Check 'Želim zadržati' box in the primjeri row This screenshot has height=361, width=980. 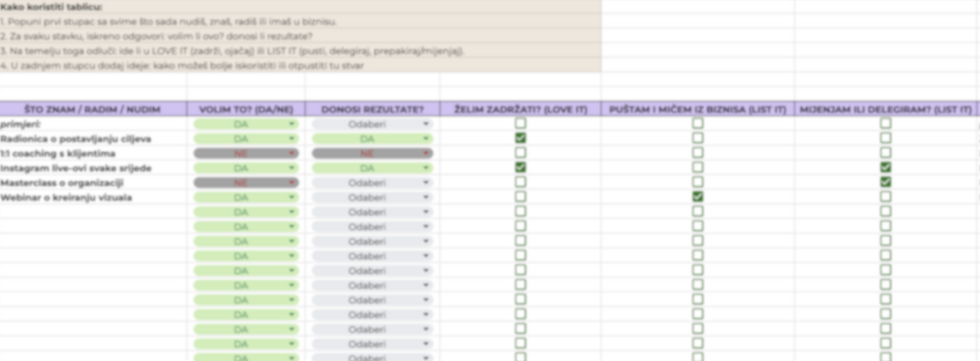tap(520, 123)
